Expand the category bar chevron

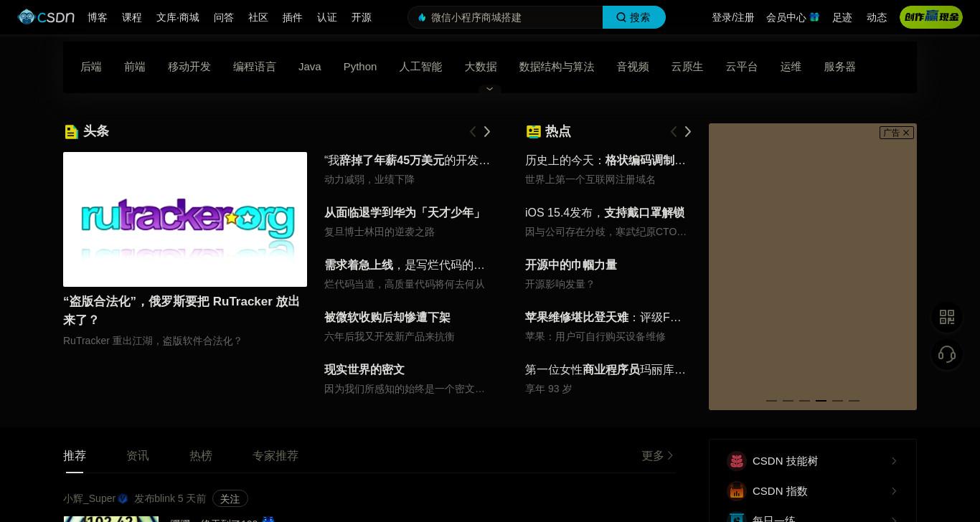(490, 90)
